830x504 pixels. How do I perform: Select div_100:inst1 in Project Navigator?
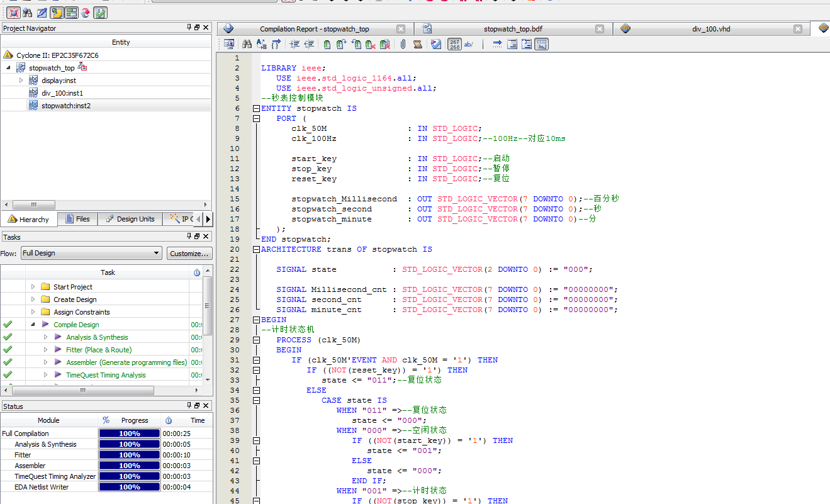point(62,93)
